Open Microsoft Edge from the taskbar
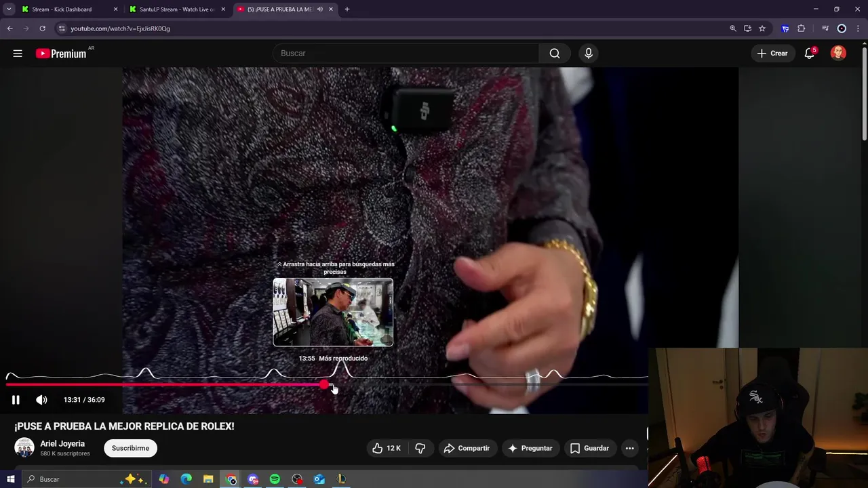868x488 pixels. [x=186, y=479]
